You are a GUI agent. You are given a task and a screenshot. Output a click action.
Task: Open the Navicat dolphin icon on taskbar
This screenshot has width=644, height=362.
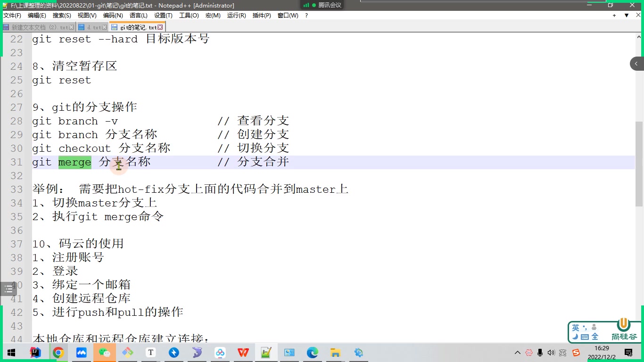[196, 352]
